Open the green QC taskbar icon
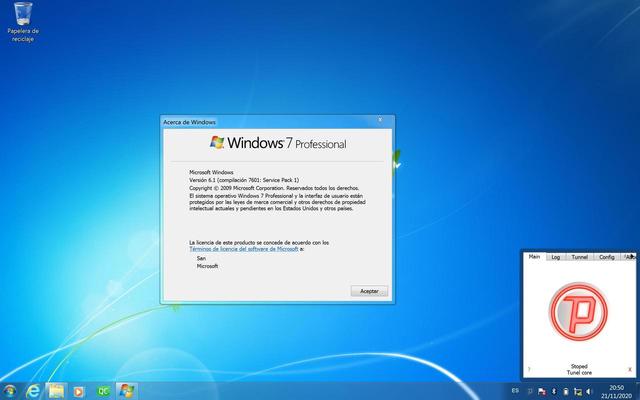 pyautogui.click(x=103, y=392)
